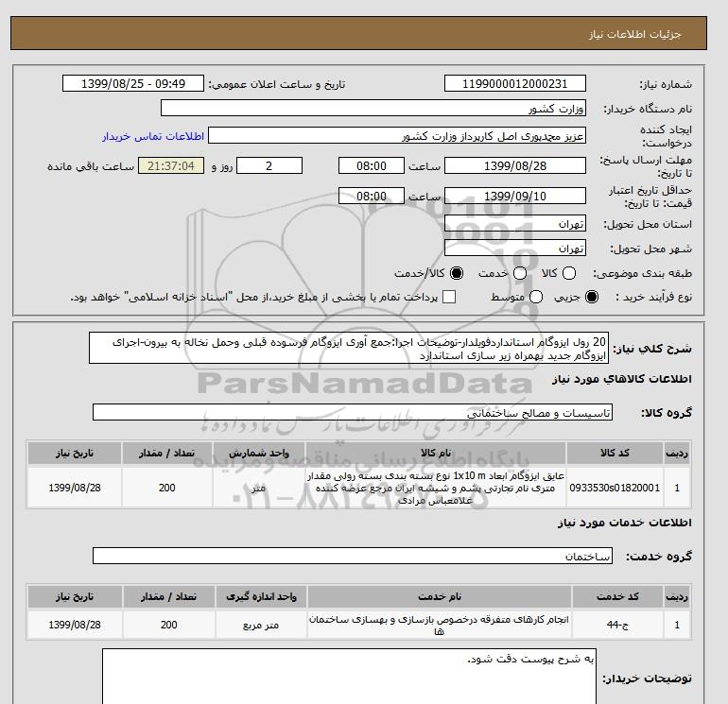728x704 pixels.
Task: Click the services table نام خدمت header
Action: tap(440, 597)
